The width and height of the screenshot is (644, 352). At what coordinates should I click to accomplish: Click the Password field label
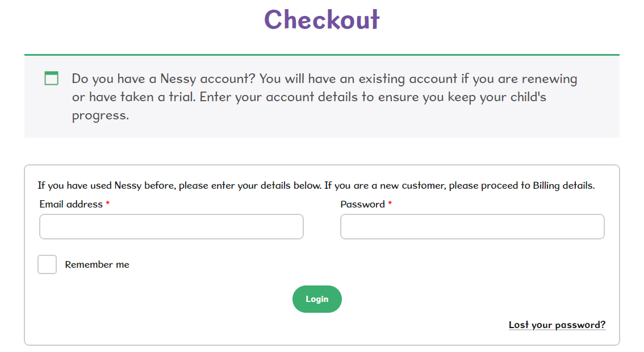[362, 204]
